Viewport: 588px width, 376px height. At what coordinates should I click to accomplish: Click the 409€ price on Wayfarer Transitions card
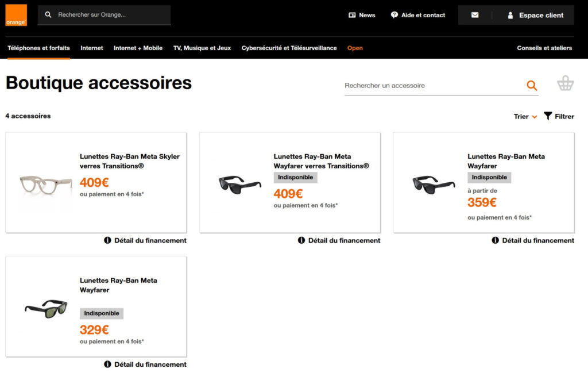tap(288, 194)
